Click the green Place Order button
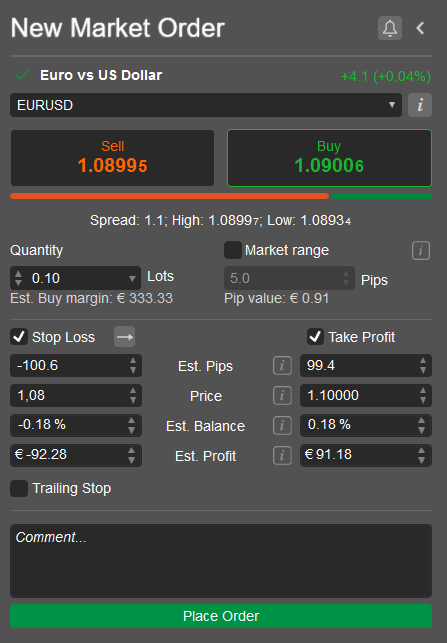 coord(221,616)
